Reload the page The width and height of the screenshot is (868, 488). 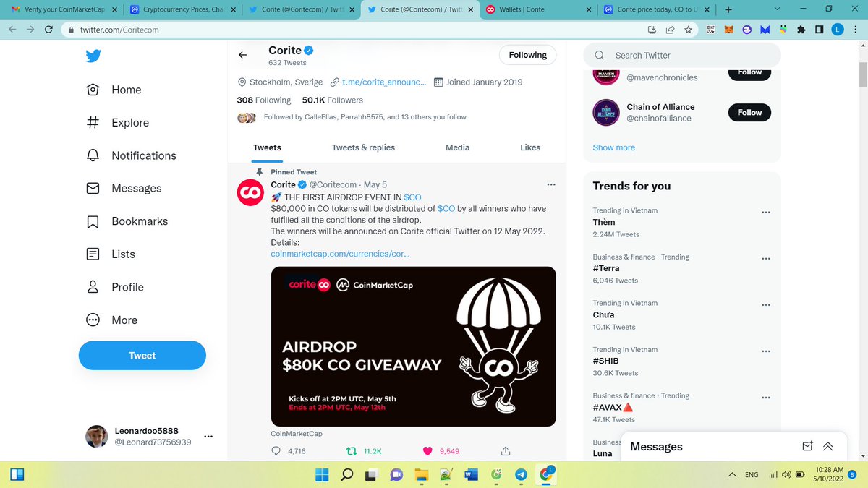click(x=49, y=30)
